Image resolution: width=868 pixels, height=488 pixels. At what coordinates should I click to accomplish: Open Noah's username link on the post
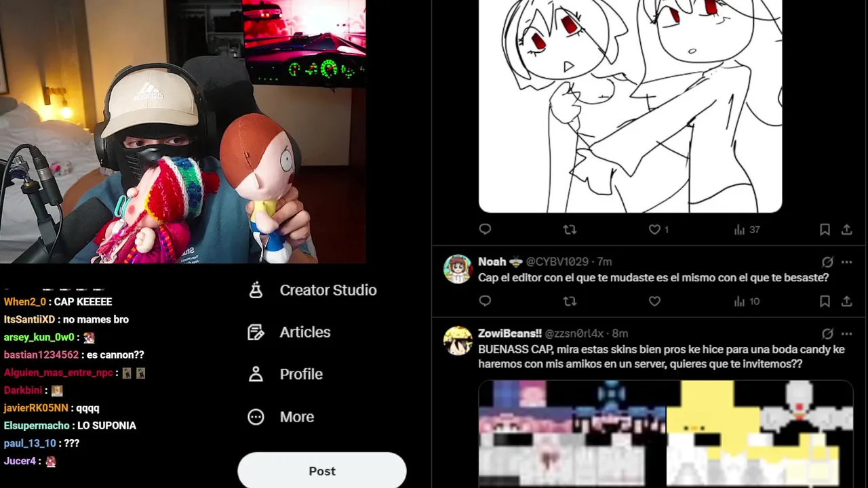pos(557,262)
